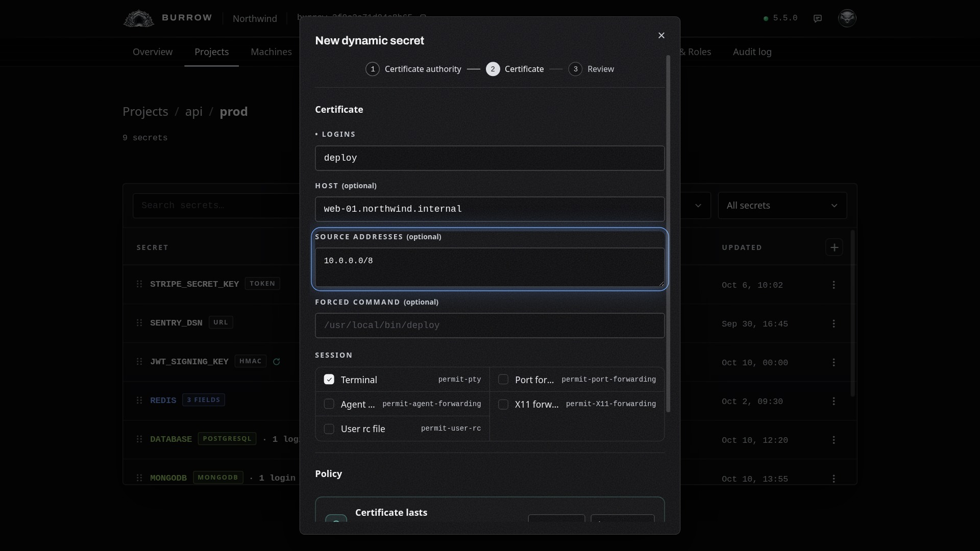Open the STRIPE_SECRET_KEY row actions menu
The image size is (980, 551).
coord(834,285)
